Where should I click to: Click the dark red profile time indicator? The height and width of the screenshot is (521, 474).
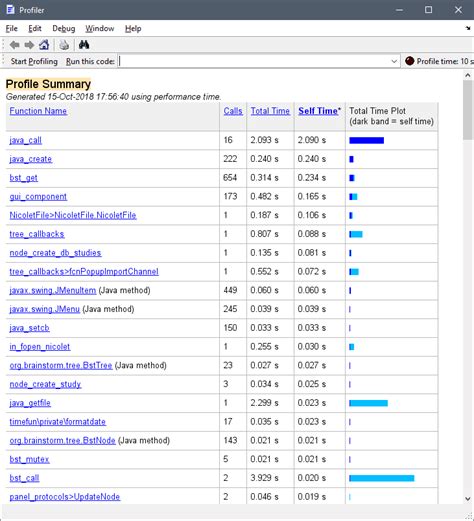410,61
